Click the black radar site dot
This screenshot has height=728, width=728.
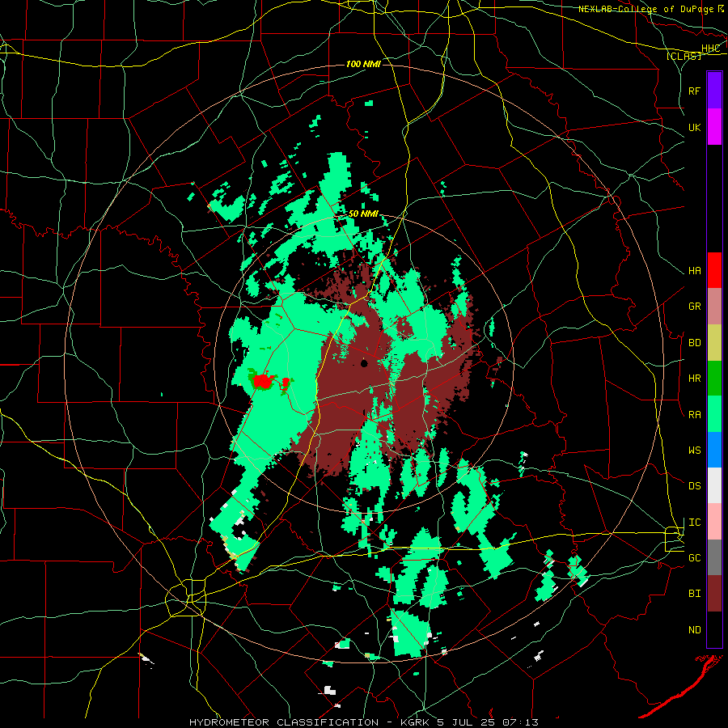point(364,363)
